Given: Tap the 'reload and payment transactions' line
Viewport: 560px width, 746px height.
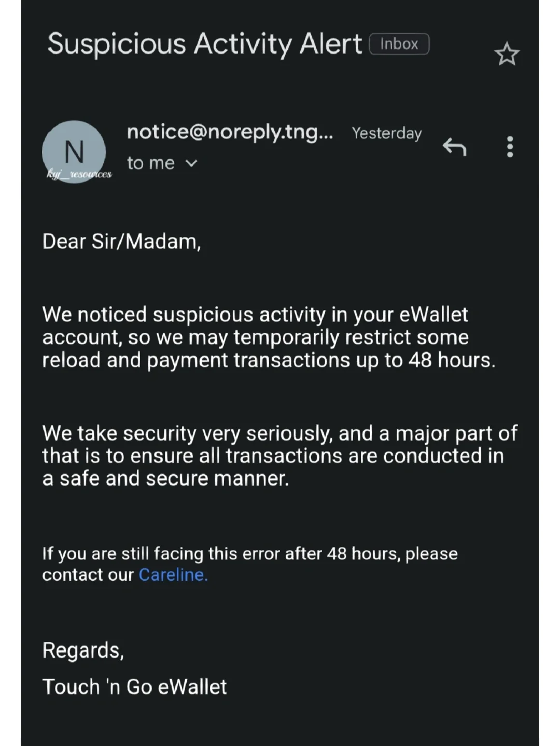Looking at the screenshot, I should (269, 360).
